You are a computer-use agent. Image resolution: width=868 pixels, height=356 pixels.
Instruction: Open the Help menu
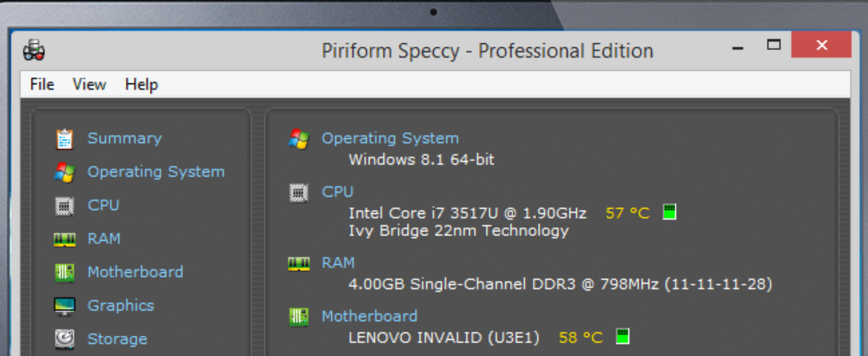141,85
